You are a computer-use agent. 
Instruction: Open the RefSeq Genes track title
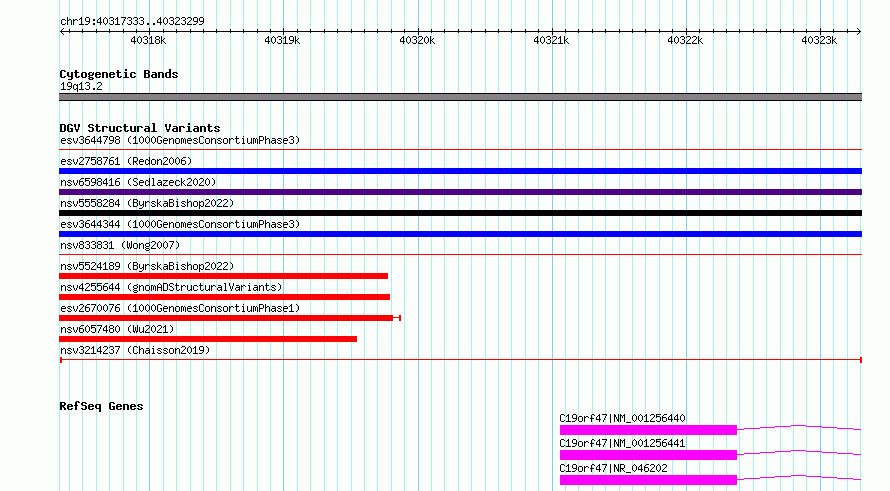pos(101,406)
